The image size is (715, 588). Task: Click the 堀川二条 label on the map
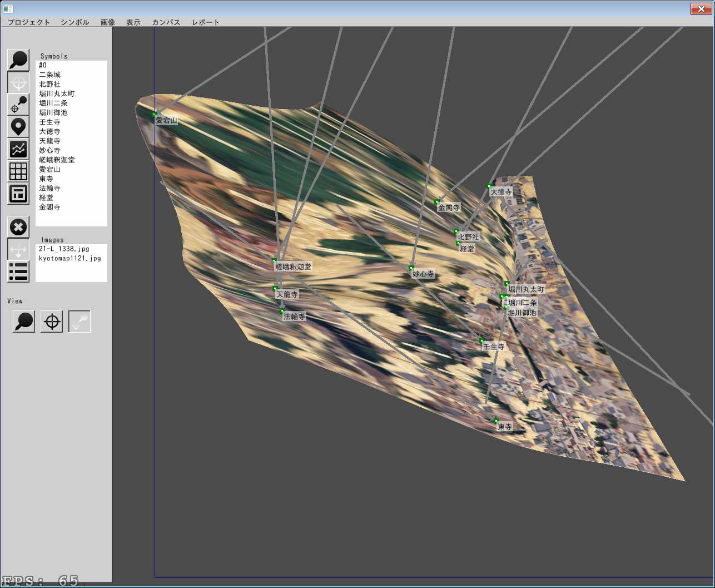pos(523,303)
